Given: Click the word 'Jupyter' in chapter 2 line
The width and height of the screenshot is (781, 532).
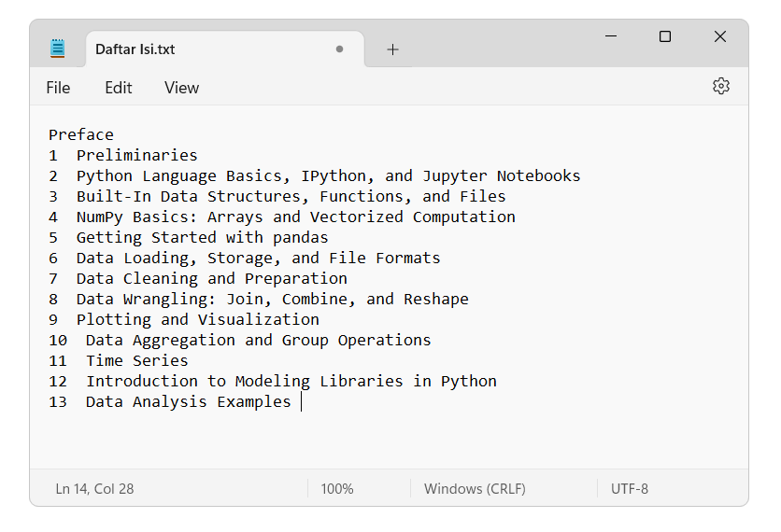Looking at the screenshot, I should [455, 176].
